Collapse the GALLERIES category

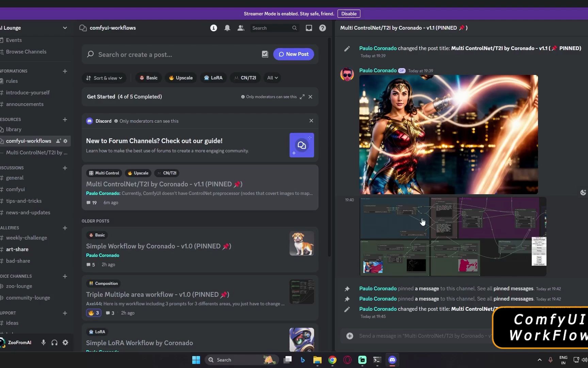(x=10, y=228)
